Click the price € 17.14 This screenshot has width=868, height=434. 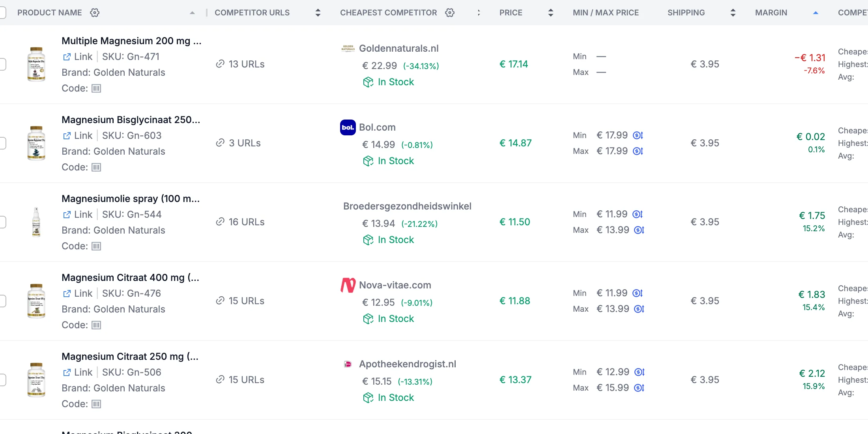point(514,64)
